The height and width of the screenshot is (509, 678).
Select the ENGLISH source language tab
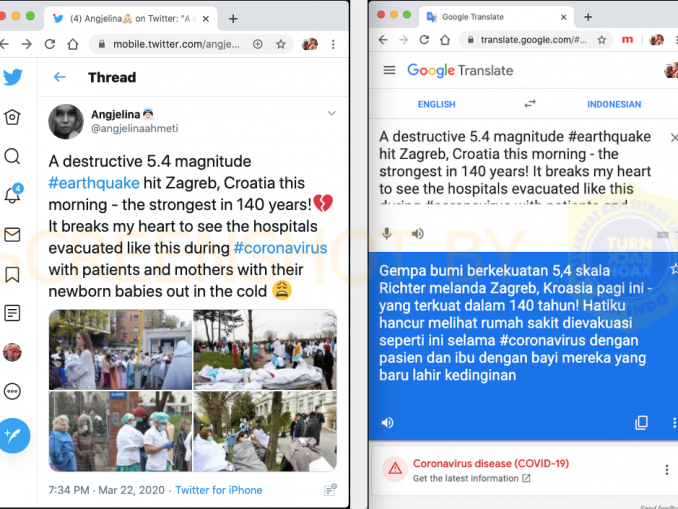(x=436, y=104)
